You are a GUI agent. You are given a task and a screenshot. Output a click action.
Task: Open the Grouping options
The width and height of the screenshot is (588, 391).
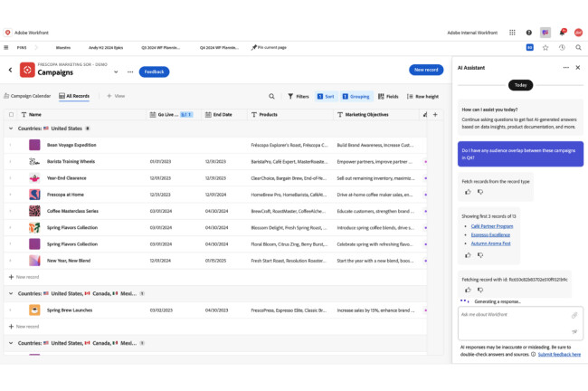[x=356, y=97]
